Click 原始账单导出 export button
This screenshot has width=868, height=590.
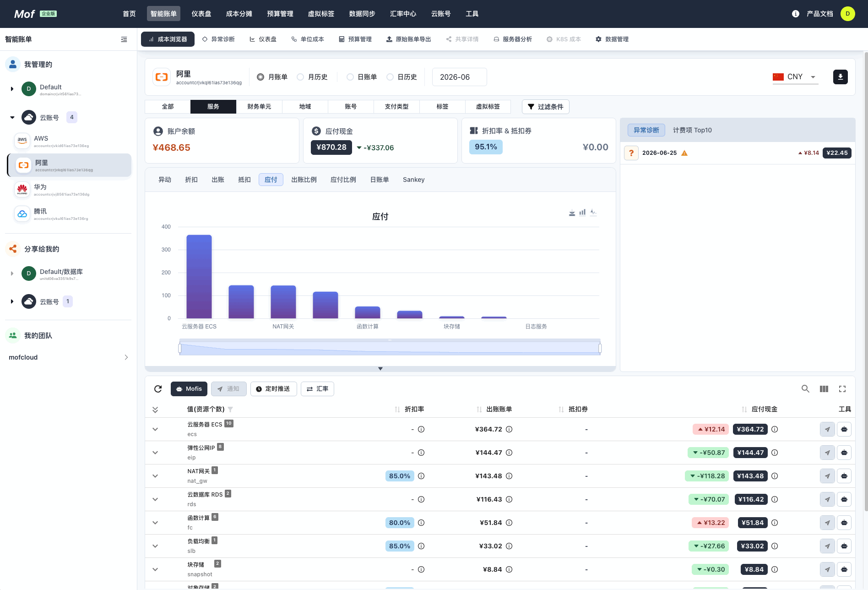(x=409, y=39)
